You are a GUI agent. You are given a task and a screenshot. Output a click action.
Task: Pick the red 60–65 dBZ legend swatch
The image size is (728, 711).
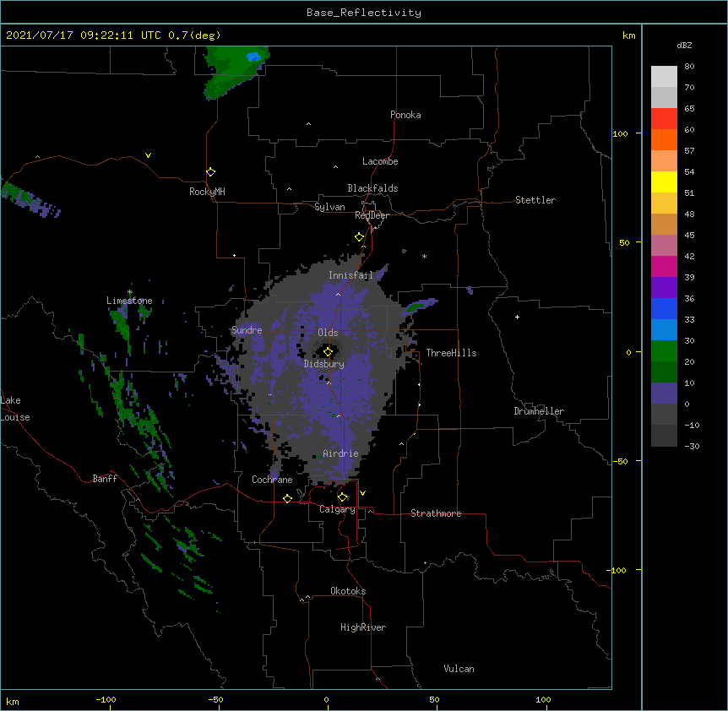(664, 119)
